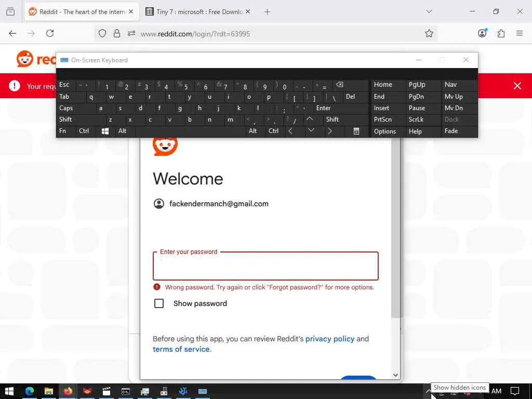This screenshot has height=399, width=532.
Task: Open Microsoft Edge from taskbar
Action: tap(30, 391)
